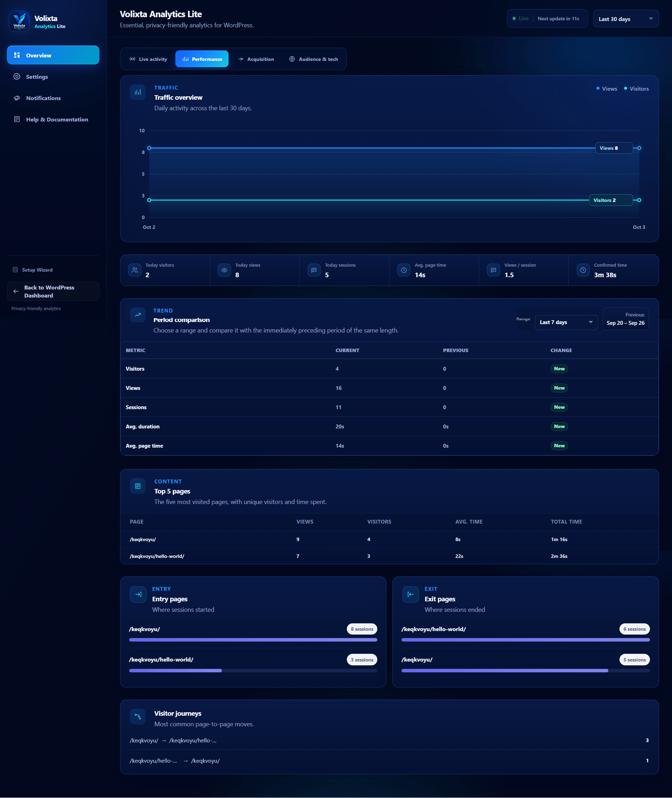Click the New badge in Visitors row
This screenshot has height=798, width=672.
[559, 369]
